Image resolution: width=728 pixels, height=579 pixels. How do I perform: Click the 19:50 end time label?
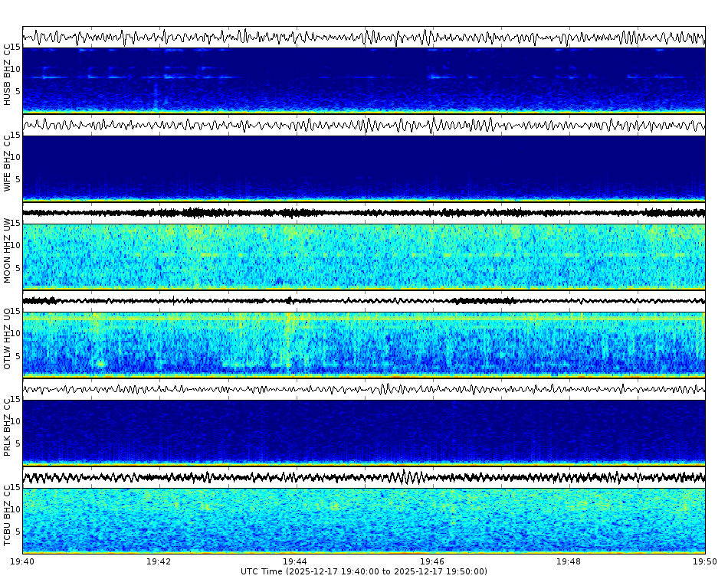pos(704,560)
